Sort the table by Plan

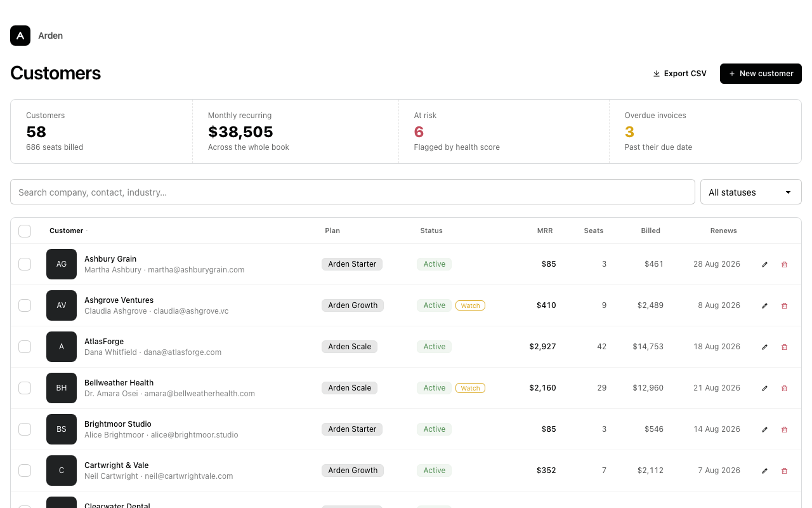[332, 231]
